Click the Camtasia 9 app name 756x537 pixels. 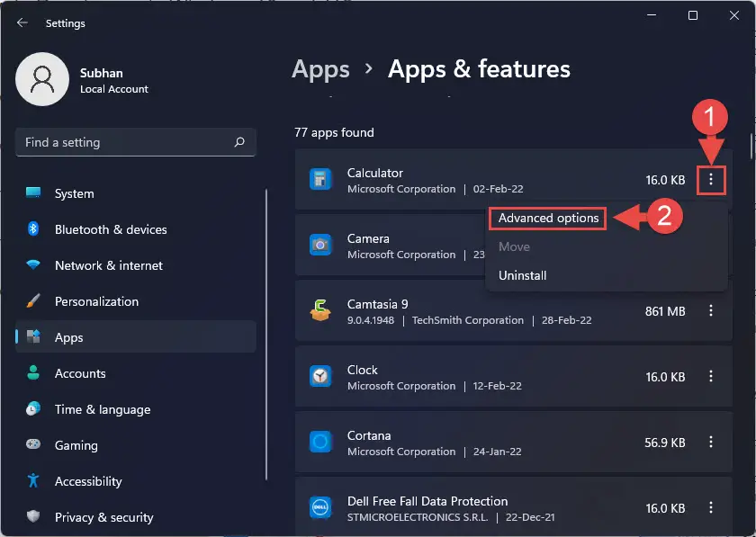[377, 304]
